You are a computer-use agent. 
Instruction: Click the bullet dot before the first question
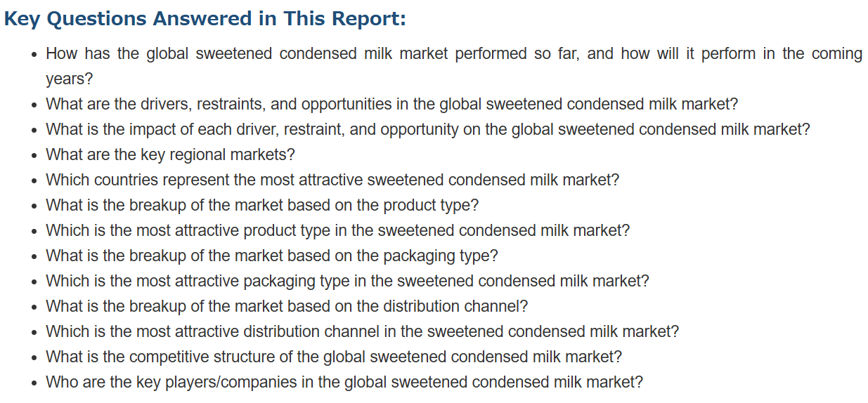coord(34,54)
